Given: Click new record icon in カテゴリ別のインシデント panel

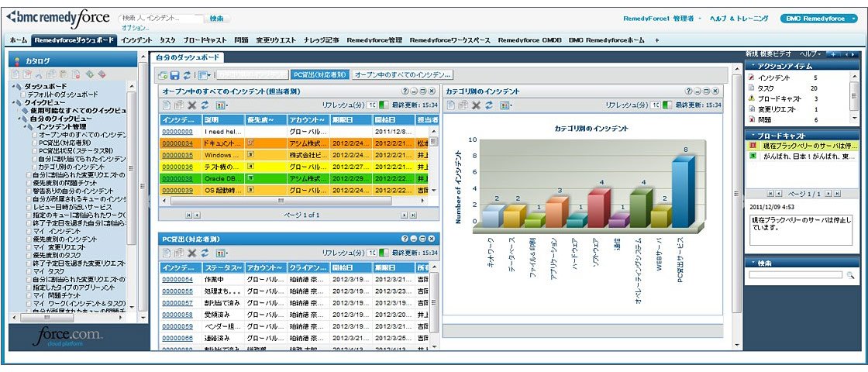Looking at the screenshot, I should click(450, 105).
